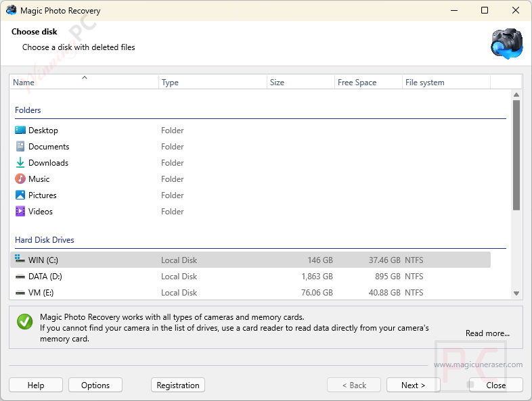
Task: Click the Music note icon
Action: click(x=20, y=179)
